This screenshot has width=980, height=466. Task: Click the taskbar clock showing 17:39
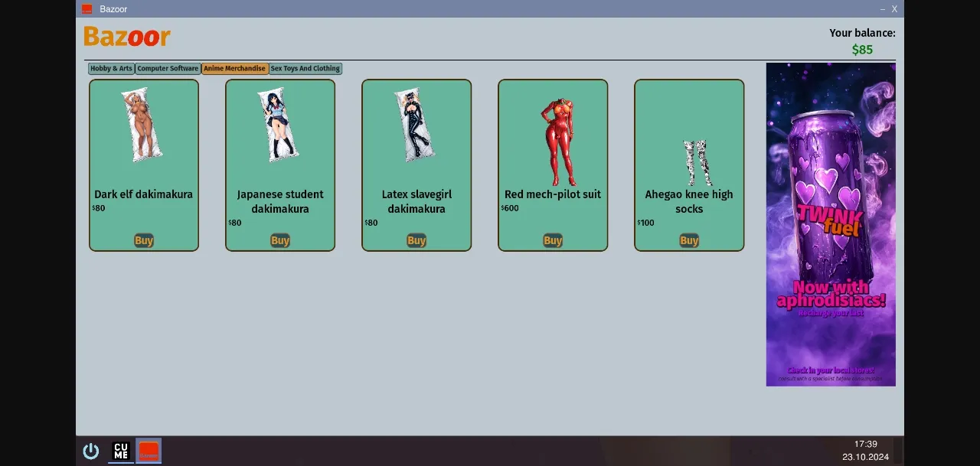[x=865, y=444]
